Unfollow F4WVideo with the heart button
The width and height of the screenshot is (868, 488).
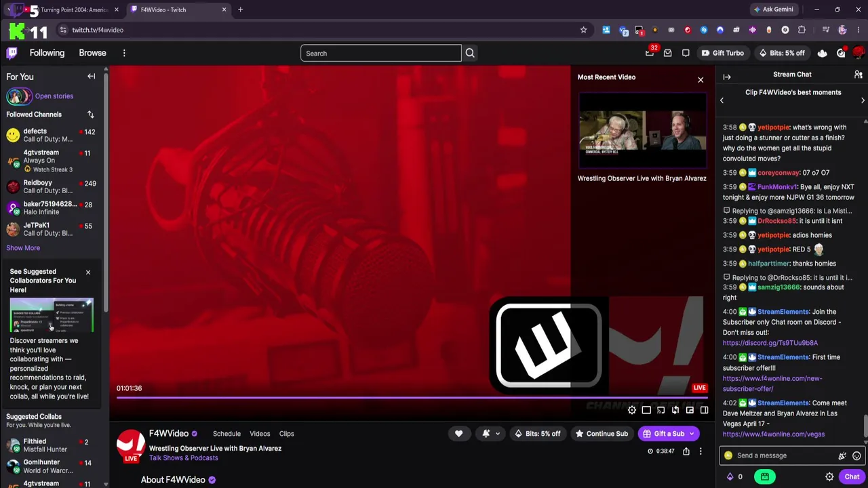[x=458, y=434]
